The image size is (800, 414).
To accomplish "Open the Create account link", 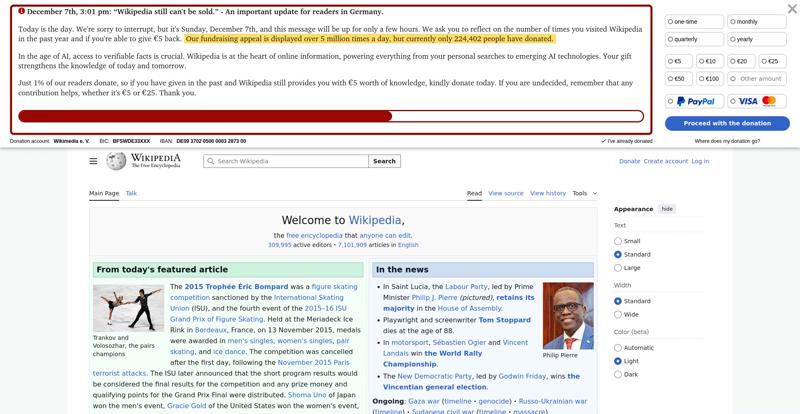I will click(x=665, y=161).
